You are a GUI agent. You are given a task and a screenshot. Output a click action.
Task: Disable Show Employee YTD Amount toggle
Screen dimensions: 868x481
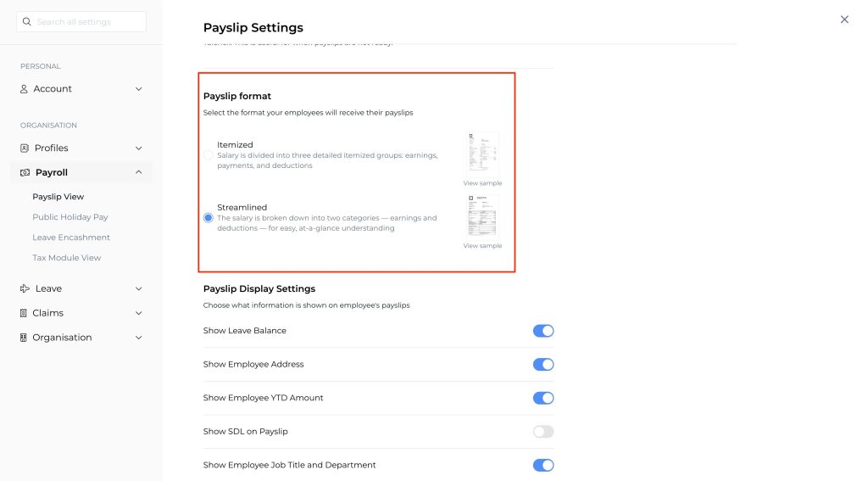click(542, 398)
